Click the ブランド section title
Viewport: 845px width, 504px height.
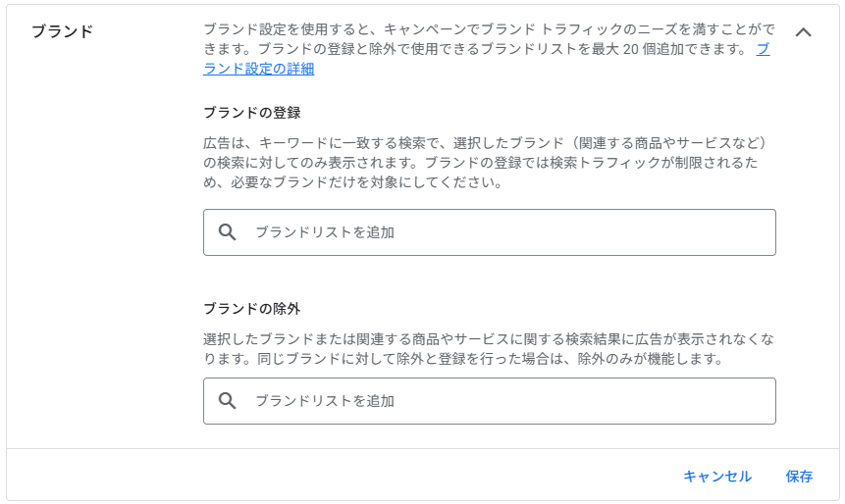[62, 31]
